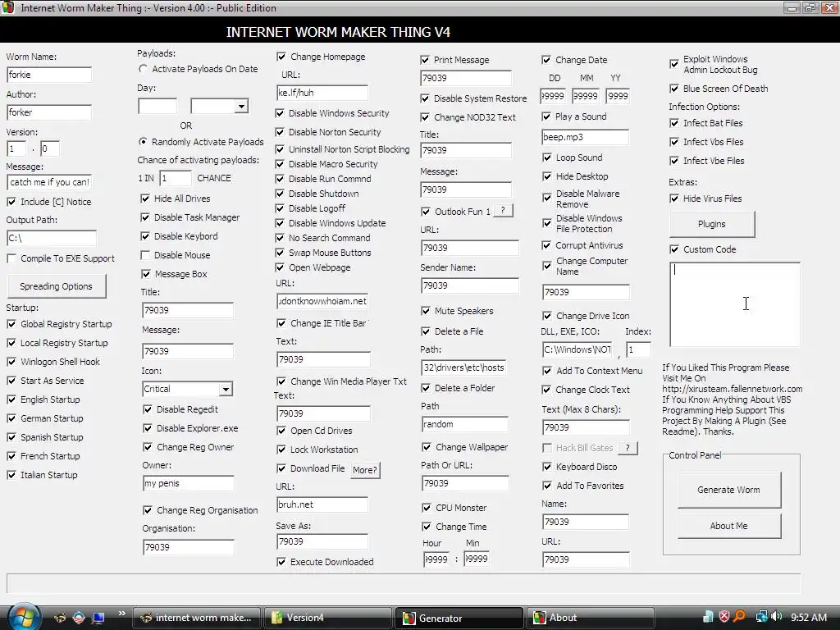Click the About Me button
The height and width of the screenshot is (630, 840).
728,526
